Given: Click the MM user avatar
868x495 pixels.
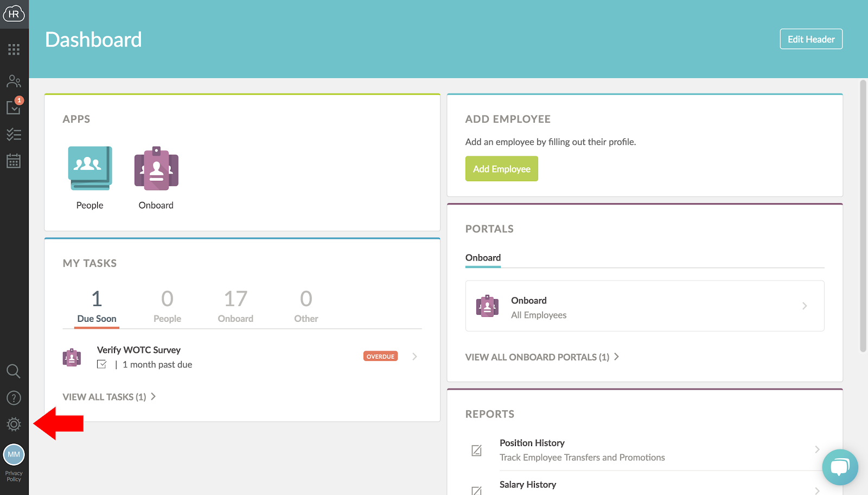Looking at the screenshot, I should click(x=14, y=454).
